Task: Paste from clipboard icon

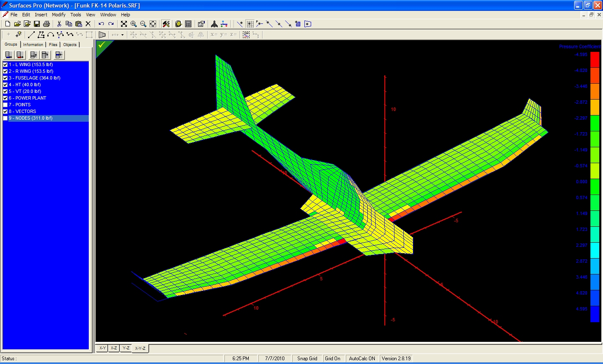Action: pos(78,24)
